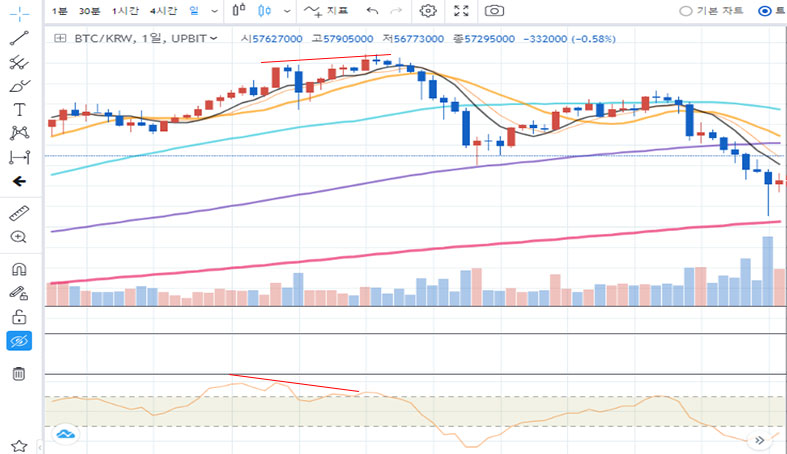Open the 지표 indicators menu
Screen dimensions: 787x454
tap(326, 11)
